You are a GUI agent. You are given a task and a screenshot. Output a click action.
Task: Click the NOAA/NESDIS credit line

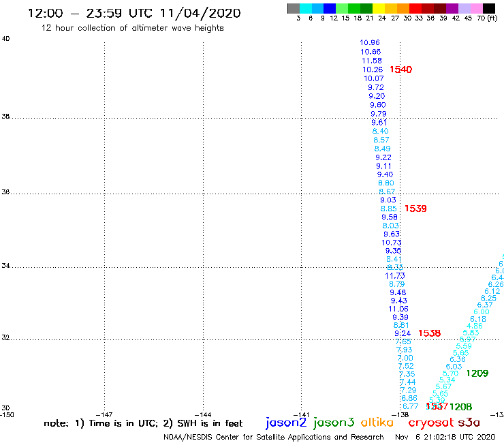coord(274,438)
